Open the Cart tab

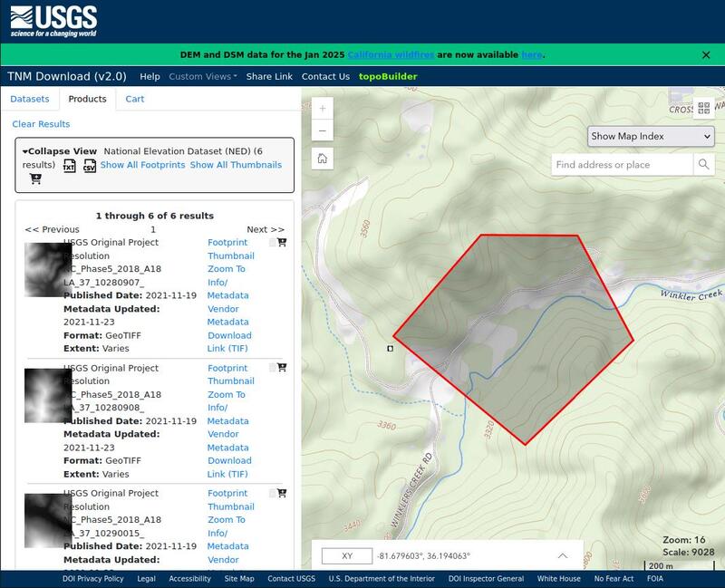pyautogui.click(x=134, y=99)
